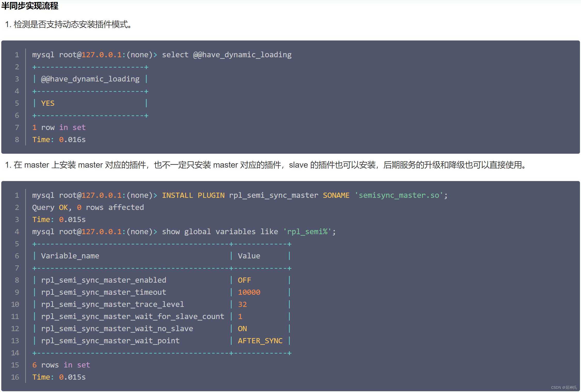Click the ON value for wait_no_slave
This screenshot has width=581, height=392.
tap(242, 328)
